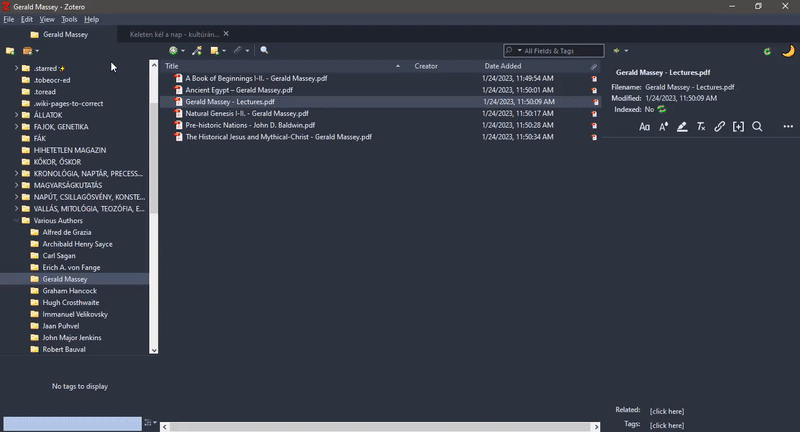
Task: Open the note editor more options ellipsis
Action: click(x=788, y=126)
